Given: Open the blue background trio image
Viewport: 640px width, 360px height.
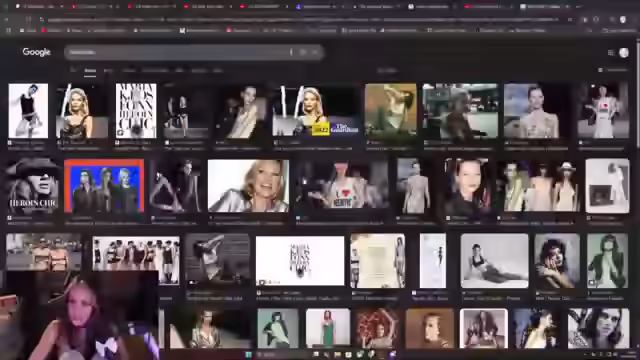Looking at the screenshot, I should (x=104, y=186).
